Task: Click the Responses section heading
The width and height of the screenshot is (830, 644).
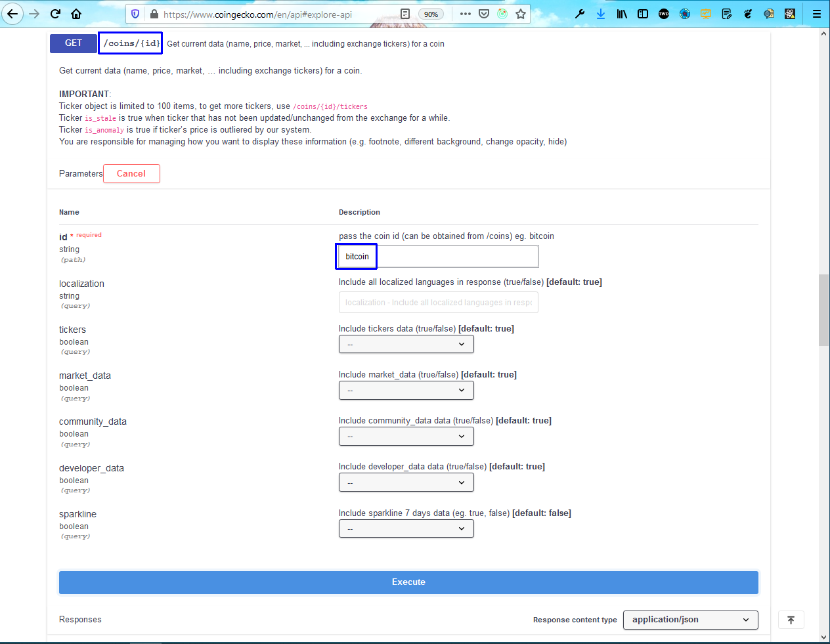Action: pos(80,620)
